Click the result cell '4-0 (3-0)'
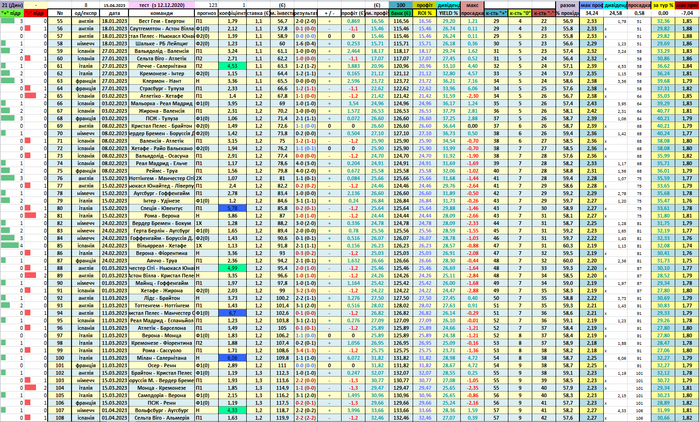Viewport: 700px width, 422px height. pyautogui.click(x=306, y=163)
